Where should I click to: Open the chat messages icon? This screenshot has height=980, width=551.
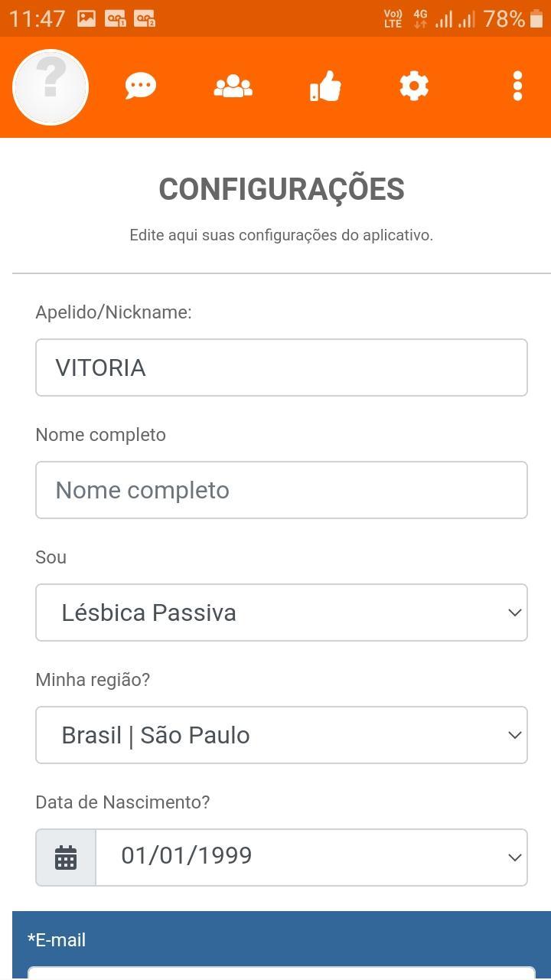[x=141, y=87]
